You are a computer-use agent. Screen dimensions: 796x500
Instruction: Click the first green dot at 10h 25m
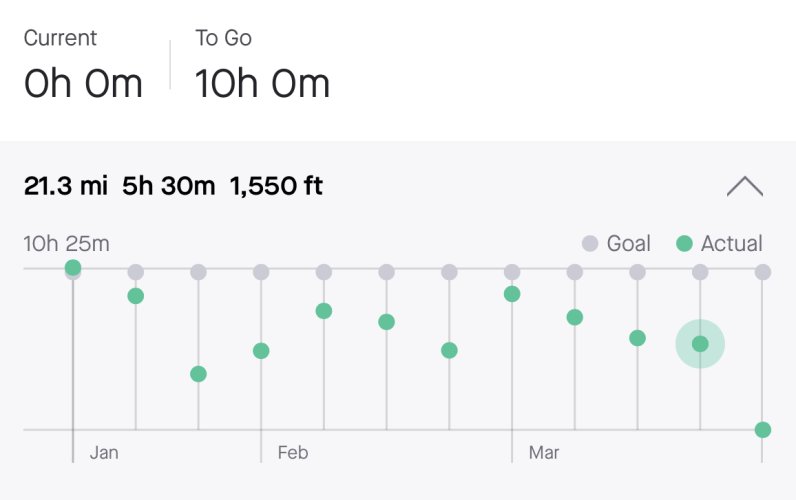pos(73,267)
